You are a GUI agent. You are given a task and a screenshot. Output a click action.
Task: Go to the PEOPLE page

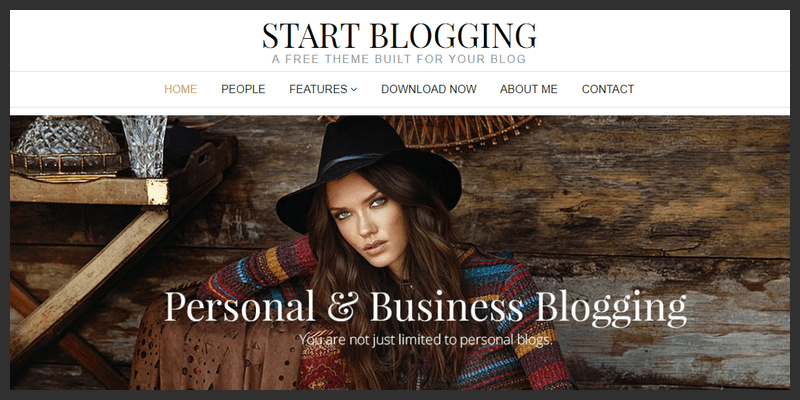[x=243, y=89]
